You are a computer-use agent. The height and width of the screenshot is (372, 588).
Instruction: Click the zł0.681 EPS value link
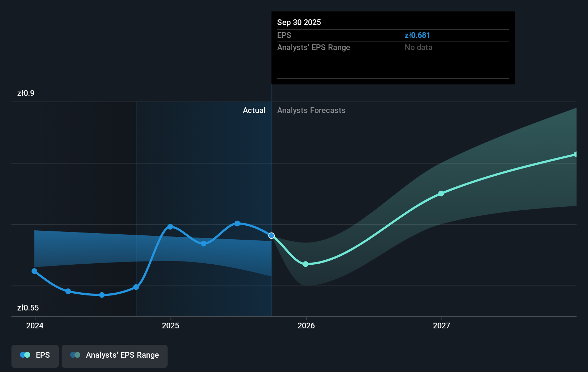pyautogui.click(x=417, y=35)
